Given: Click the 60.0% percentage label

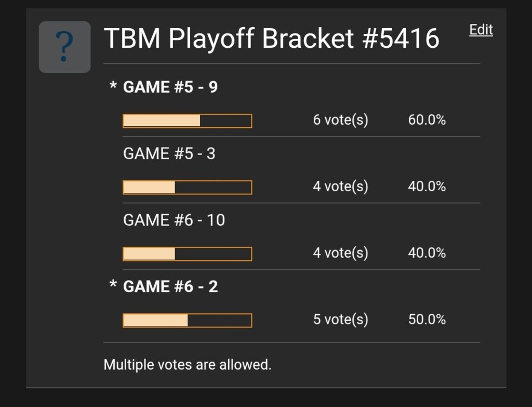Looking at the screenshot, I should point(427,120).
